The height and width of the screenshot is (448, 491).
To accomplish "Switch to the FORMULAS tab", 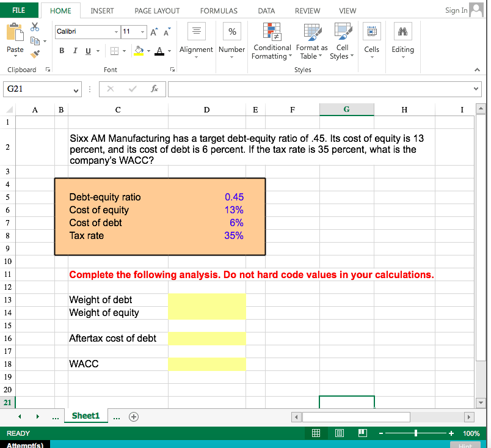I will [x=219, y=10].
